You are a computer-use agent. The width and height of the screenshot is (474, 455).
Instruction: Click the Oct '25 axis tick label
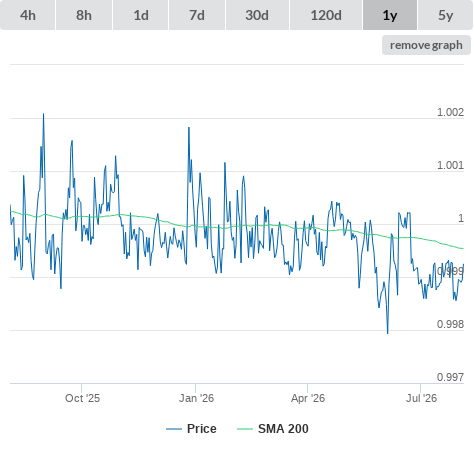click(x=82, y=398)
